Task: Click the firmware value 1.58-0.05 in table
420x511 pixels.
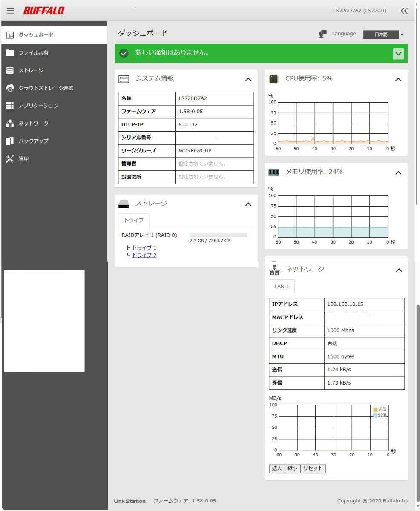Action: click(x=191, y=112)
